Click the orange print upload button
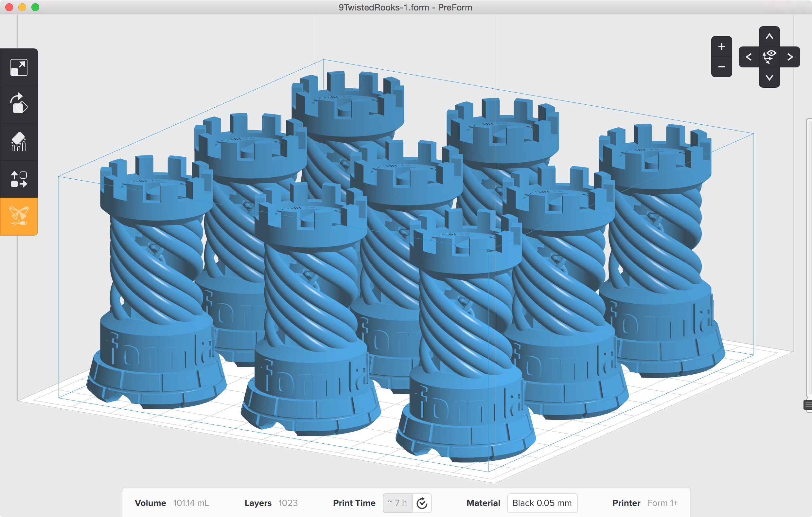This screenshot has height=517, width=812. 19,216
